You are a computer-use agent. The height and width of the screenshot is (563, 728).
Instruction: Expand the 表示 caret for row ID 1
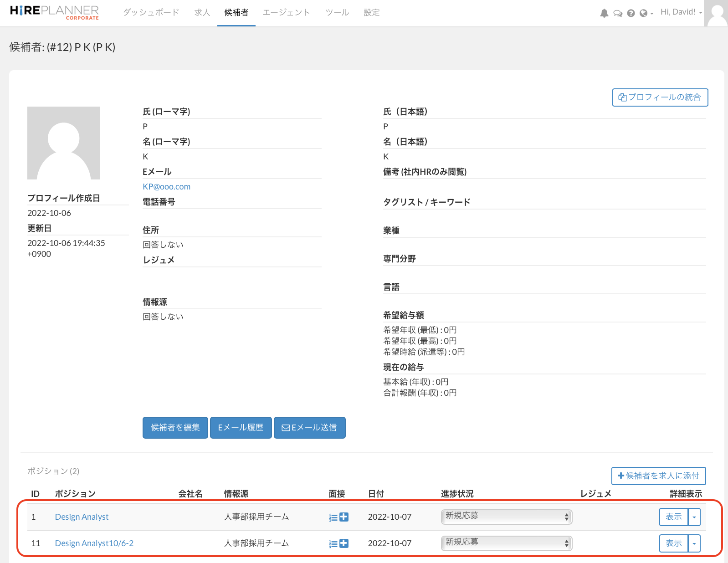694,517
